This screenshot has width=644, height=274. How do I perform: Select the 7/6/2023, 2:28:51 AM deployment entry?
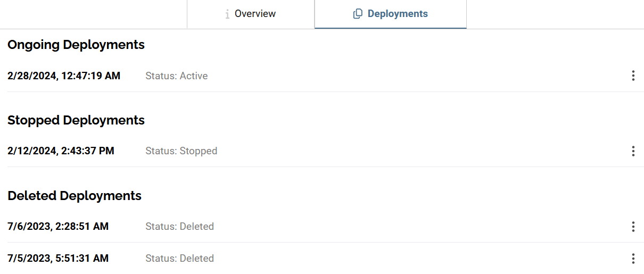[58, 227]
